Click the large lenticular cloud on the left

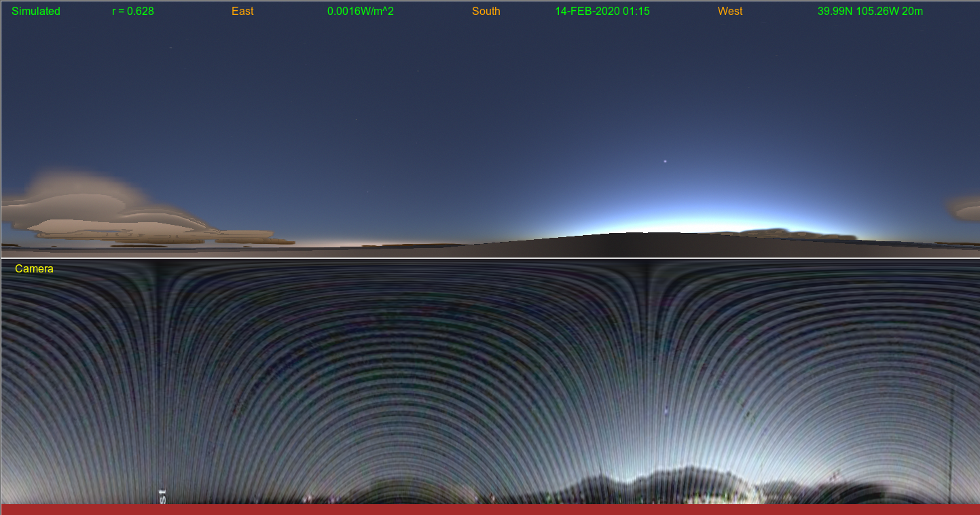point(102,211)
